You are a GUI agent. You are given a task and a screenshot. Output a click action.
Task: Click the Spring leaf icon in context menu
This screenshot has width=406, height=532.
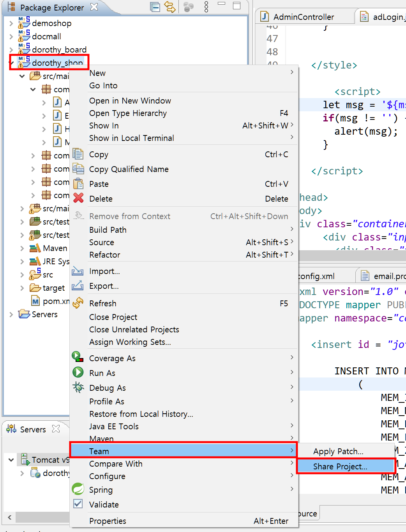78,489
